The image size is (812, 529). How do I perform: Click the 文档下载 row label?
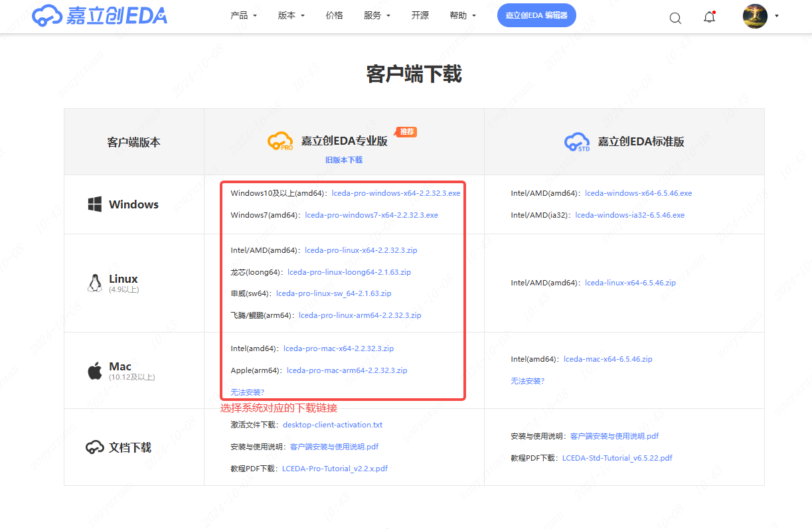pos(130,448)
